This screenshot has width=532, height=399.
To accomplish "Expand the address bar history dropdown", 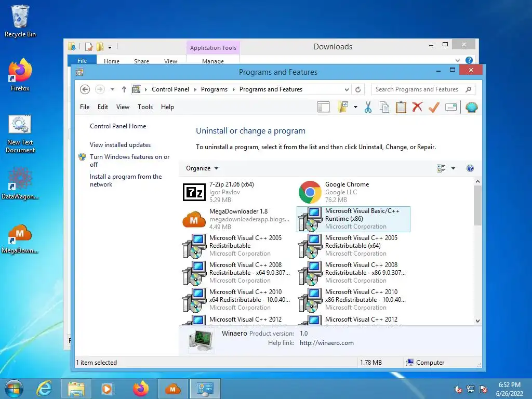I will point(347,89).
